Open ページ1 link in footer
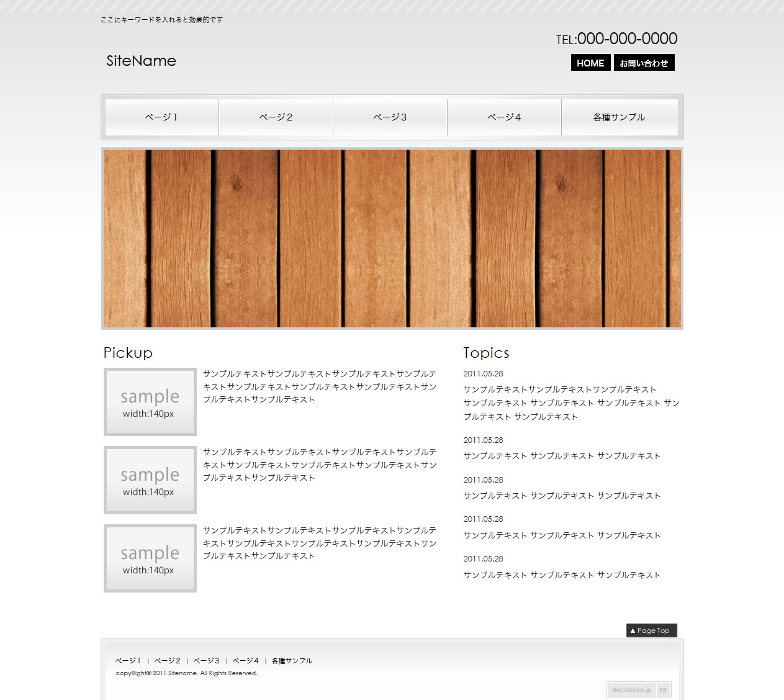784x700 pixels. point(128,661)
